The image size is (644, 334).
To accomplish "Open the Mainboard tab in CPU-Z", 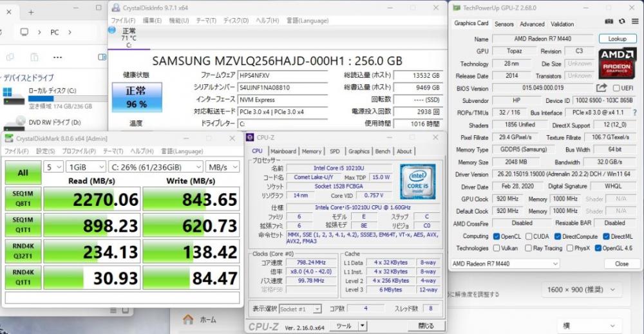I will click(x=283, y=151).
